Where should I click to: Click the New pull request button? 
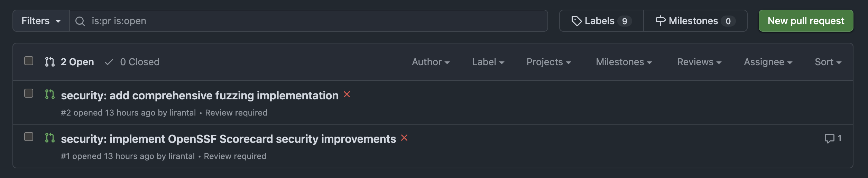(x=806, y=21)
